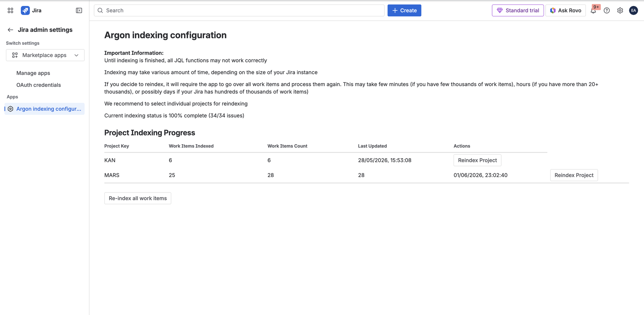Open OAuth credentials page
644x315 pixels.
tap(38, 85)
